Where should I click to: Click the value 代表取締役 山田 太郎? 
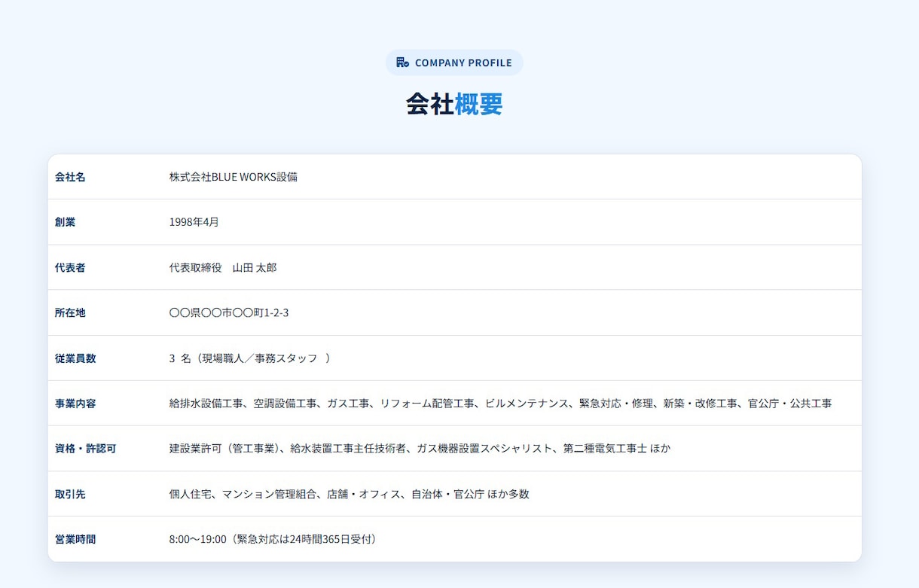pyautogui.click(x=223, y=267)
